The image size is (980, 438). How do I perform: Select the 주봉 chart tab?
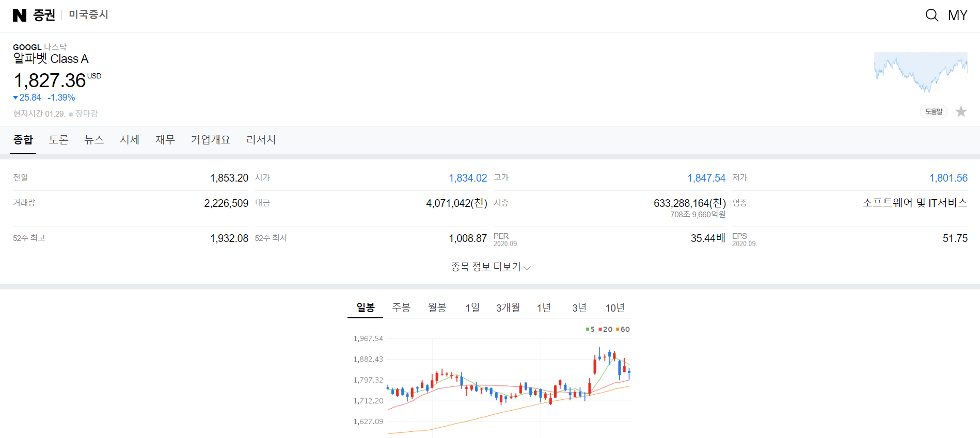click(x=401, y=307)
